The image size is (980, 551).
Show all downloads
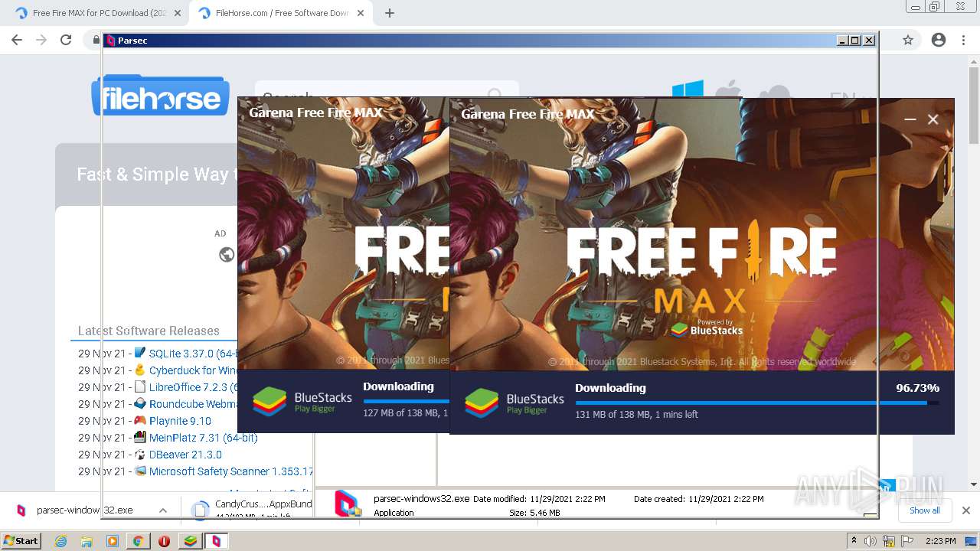924,510
